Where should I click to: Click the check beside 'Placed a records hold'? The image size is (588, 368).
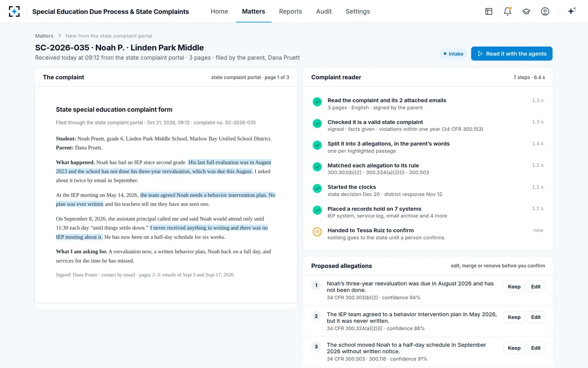pos(317,210)
